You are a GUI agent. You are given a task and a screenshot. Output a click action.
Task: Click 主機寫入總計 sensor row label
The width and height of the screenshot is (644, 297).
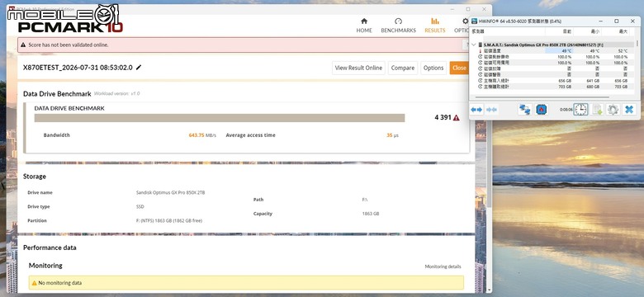point(496,81)
